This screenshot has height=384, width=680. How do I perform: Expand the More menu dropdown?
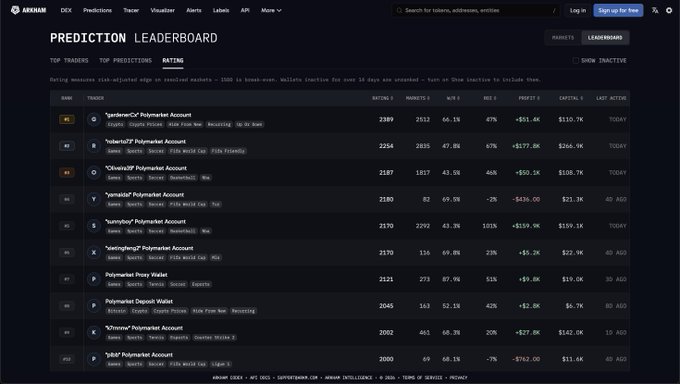point(271,10)
